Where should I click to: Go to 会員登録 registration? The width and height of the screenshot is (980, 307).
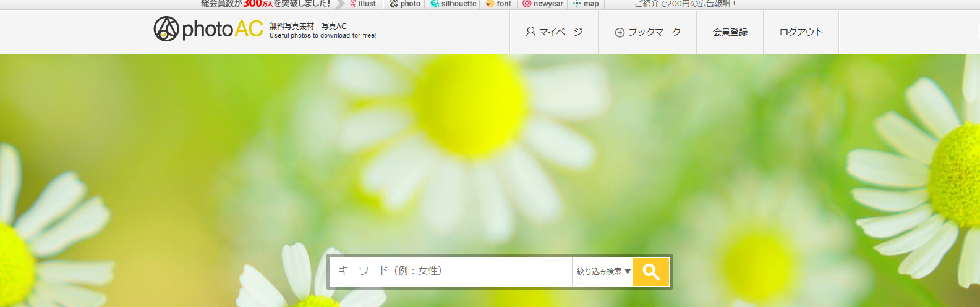tap(730, 32)
